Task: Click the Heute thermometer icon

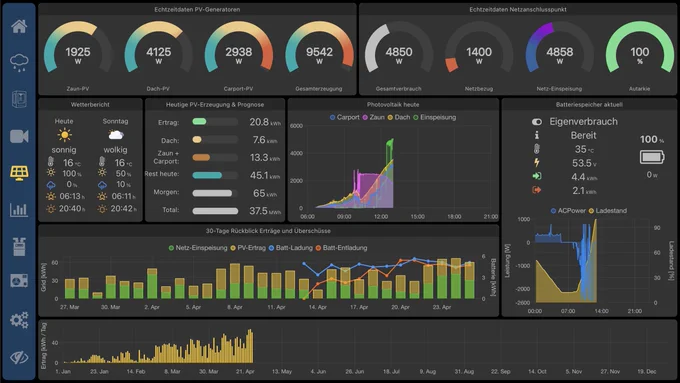Action: point(51,162)
